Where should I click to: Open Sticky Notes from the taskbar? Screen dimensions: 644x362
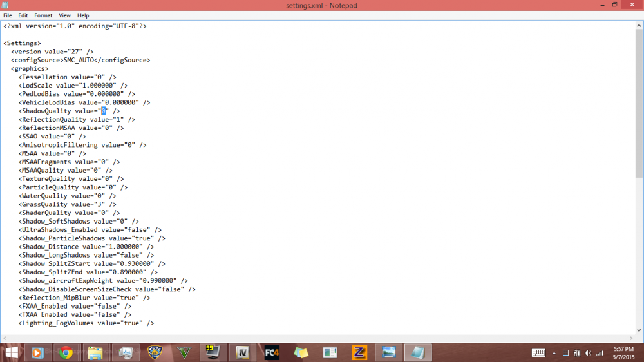click(x=301, y=352)
